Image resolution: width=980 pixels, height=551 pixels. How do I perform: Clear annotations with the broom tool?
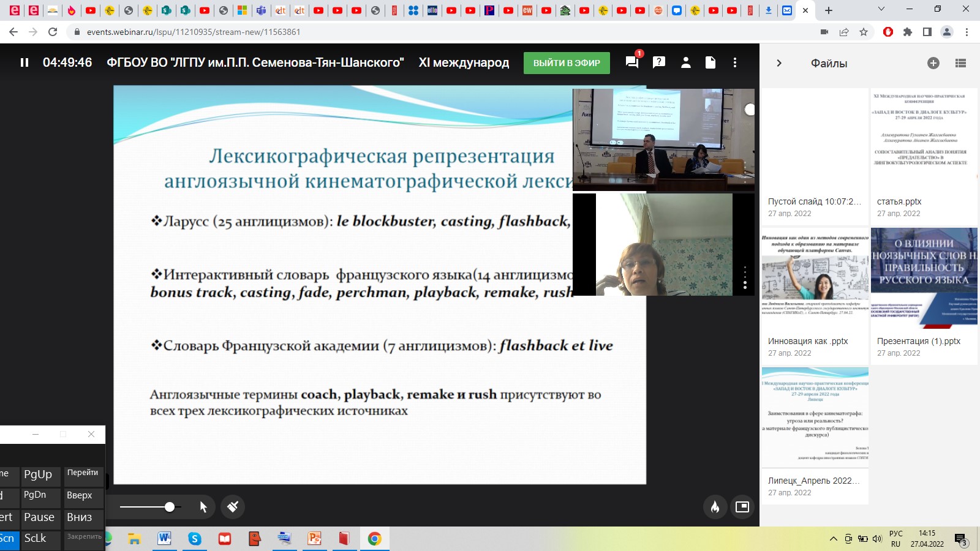tap(233, 506)
